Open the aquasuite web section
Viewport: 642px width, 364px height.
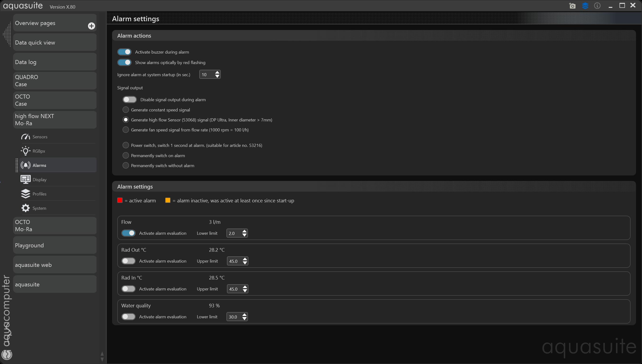click(x=55, y=265)
